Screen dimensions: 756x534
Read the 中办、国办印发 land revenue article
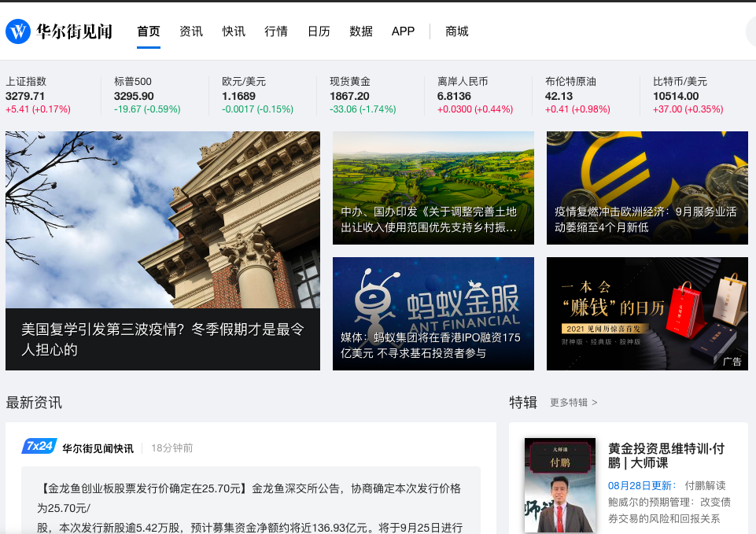coord(433,188)
